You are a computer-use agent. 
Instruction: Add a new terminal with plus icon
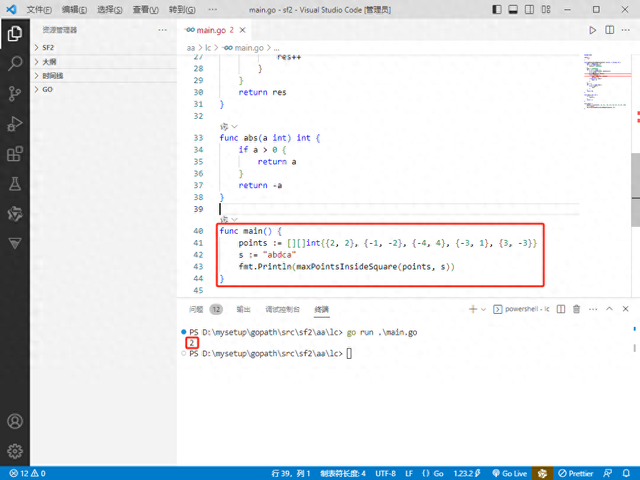pos(473,309)
